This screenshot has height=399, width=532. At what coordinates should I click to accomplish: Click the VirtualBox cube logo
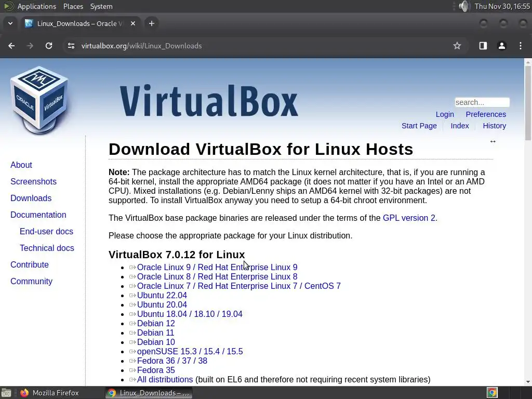(39, 100)
